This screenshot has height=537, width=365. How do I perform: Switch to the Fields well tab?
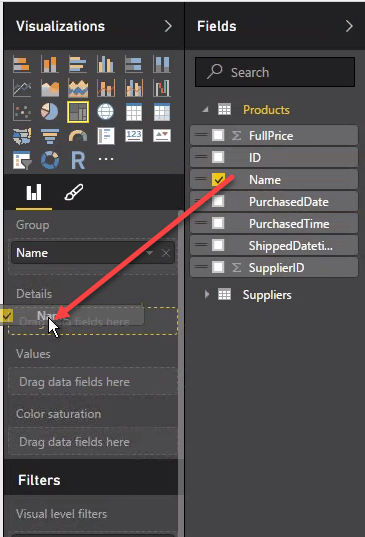(x=34, y=192)
